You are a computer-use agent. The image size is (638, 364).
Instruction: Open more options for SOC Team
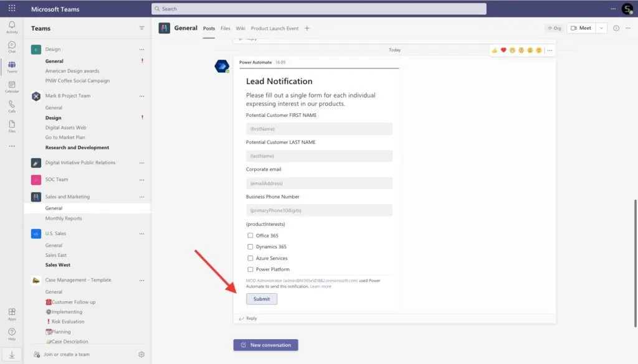coord(141,180)
